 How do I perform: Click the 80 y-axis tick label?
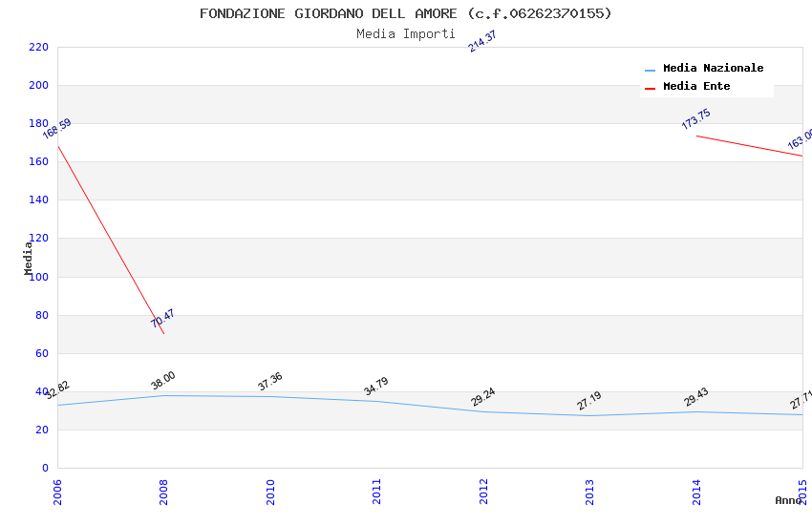point(42,315)
